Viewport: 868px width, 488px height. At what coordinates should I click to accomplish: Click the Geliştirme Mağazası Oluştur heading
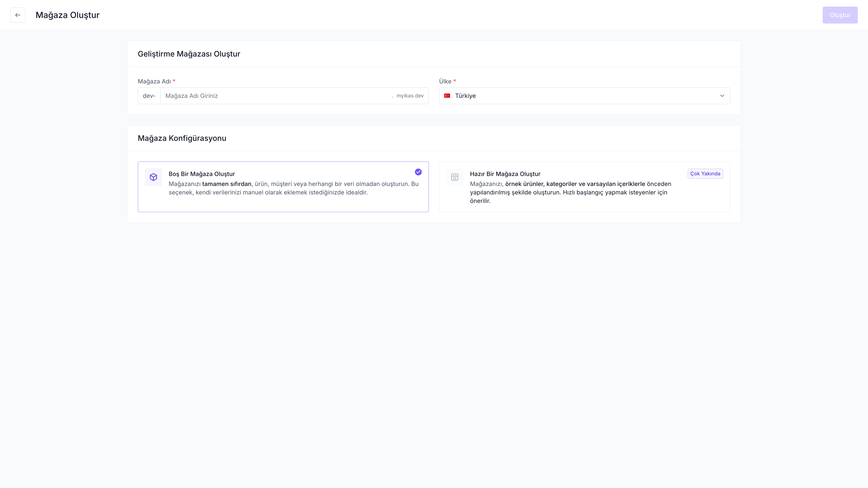coord(189,54)
